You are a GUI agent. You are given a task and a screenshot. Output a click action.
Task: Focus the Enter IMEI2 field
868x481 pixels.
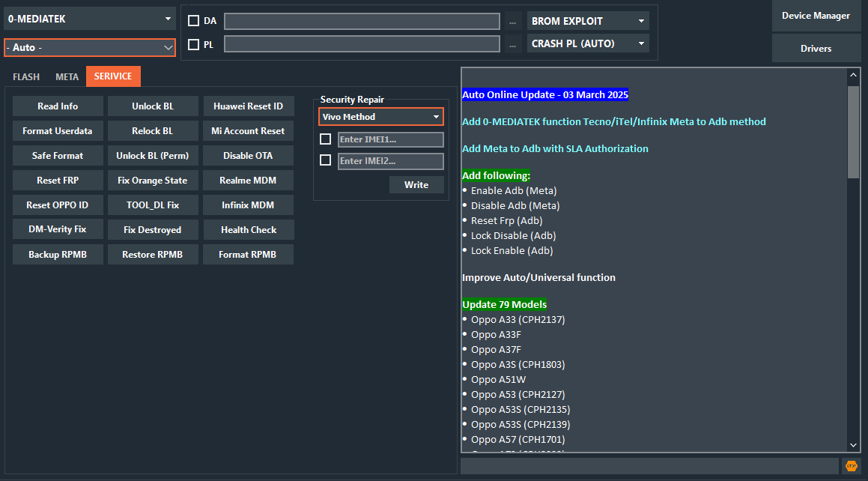pos(391,161)
